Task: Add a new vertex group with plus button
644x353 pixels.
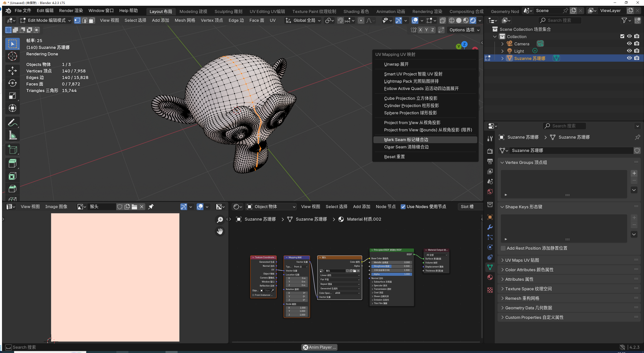Action: point(634,173)
